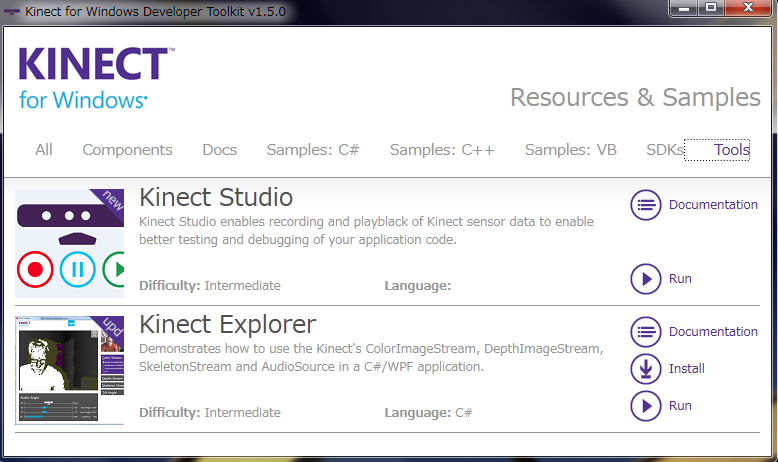The width and height of the screenshot is (778, 462).
Task: Click the Kinect for Windows logo
Action: 96,77
